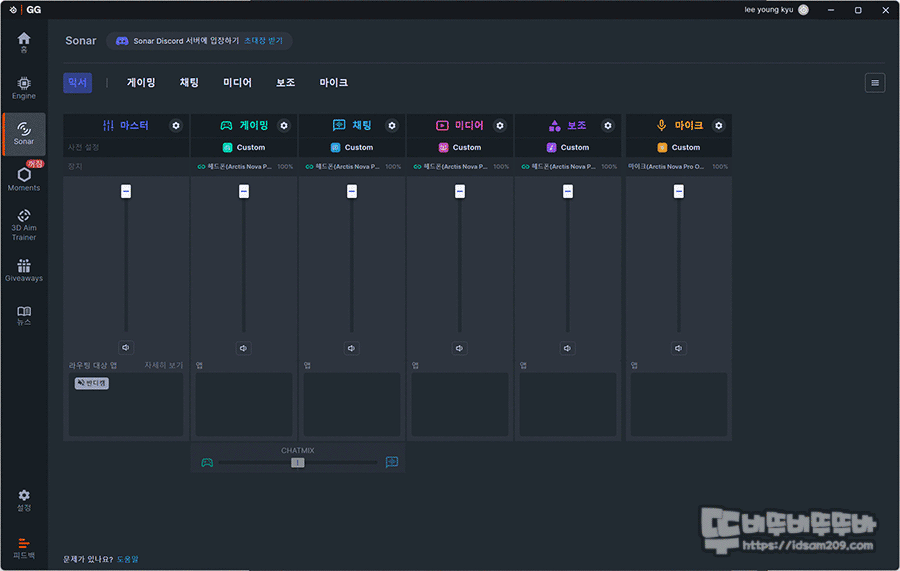
Task: Launch the 3D Aim Trainer
Action: tap(24, 225)
